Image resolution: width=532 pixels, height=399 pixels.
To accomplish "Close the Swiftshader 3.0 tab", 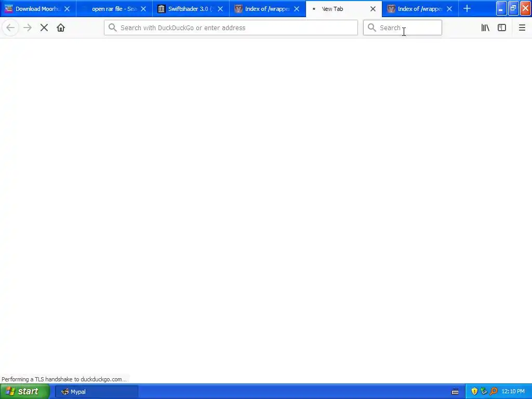I will point(220,9).
